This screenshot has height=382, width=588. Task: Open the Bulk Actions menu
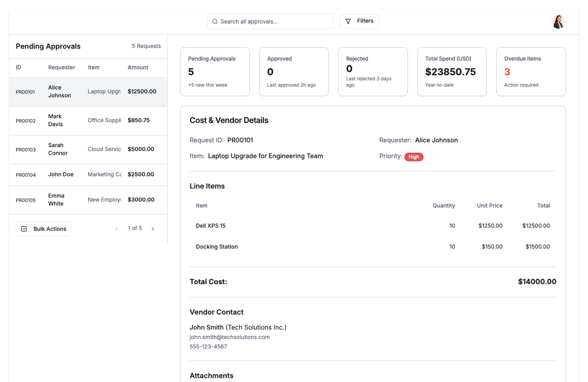pyautogui.click(x=44, y=229)
